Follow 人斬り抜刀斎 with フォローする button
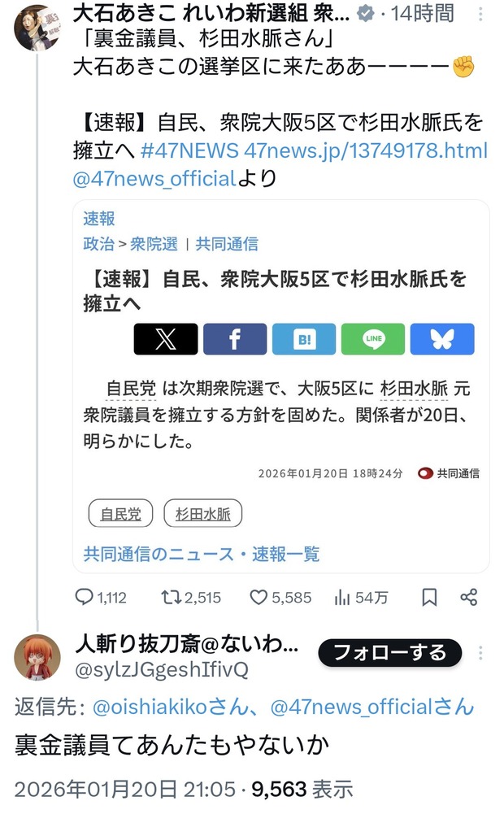Viewport: 504px width, 814px height. click(390, 652)
